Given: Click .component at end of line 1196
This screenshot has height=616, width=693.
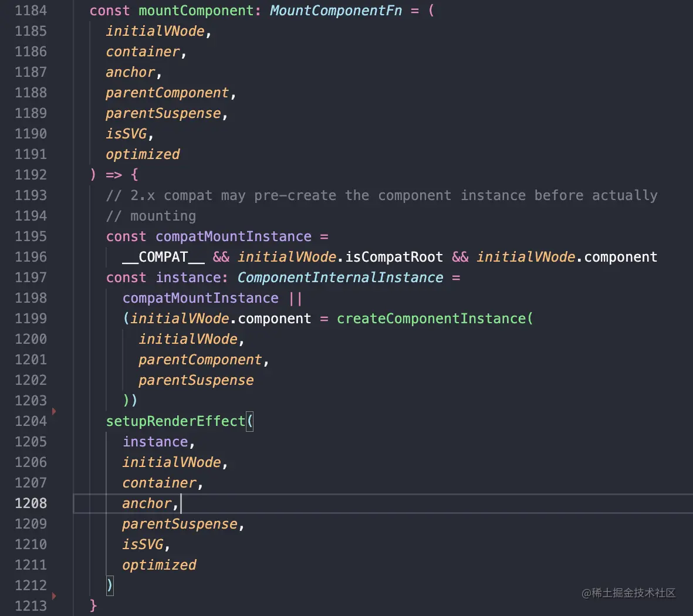Looking at the screenshot, I should pos(617,257).
